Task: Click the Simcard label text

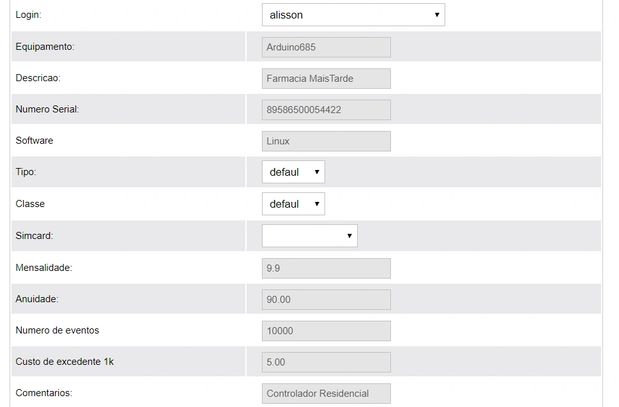Action: click(34, 236)
